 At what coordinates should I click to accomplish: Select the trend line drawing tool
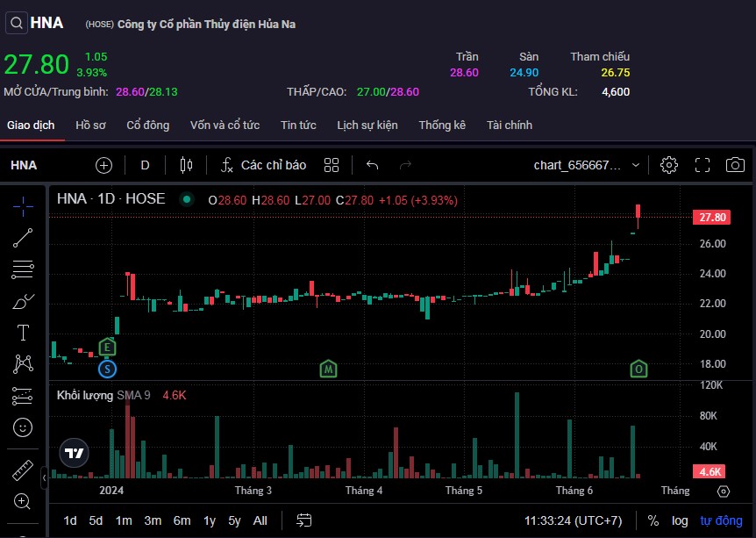(x=24, y=238)
